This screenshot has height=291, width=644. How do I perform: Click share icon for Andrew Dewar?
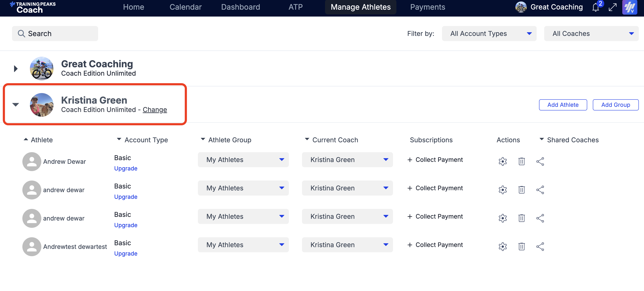(540, 161)
